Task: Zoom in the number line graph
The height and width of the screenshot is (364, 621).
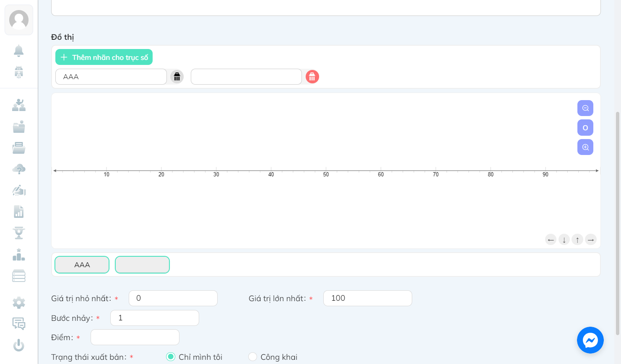Action: click(x=585, y=147)
